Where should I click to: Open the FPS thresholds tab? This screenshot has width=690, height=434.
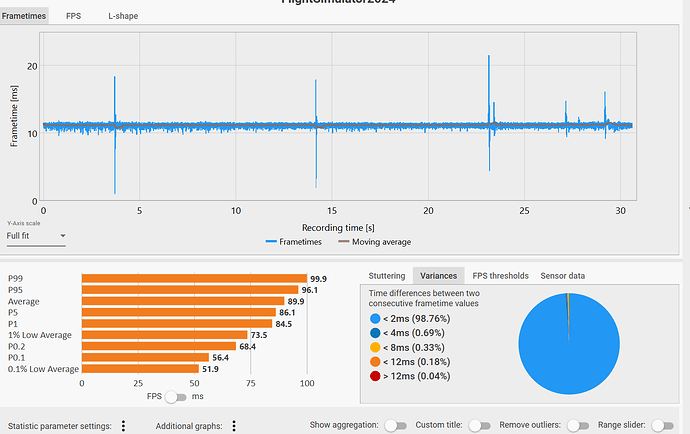click(x=500, y=276)
